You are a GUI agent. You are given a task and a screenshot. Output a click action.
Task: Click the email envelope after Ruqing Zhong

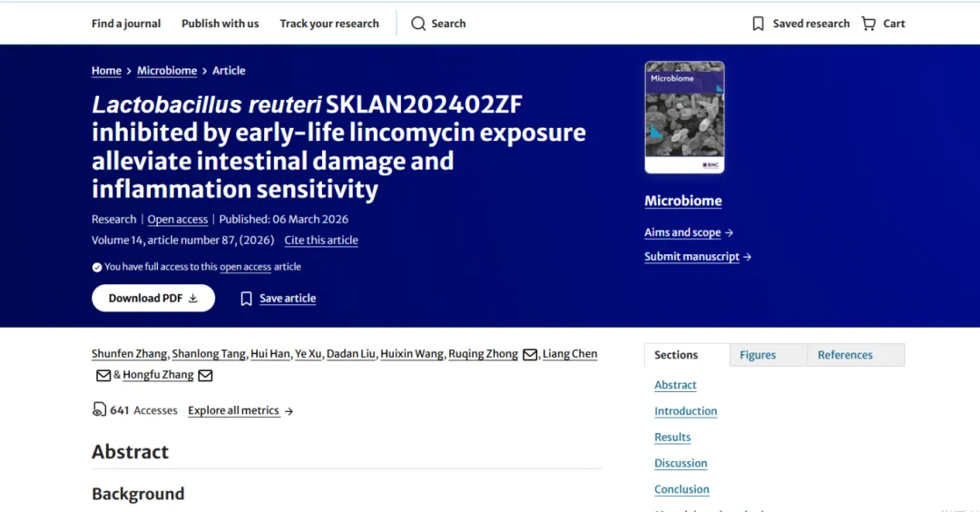click(530, 354)
